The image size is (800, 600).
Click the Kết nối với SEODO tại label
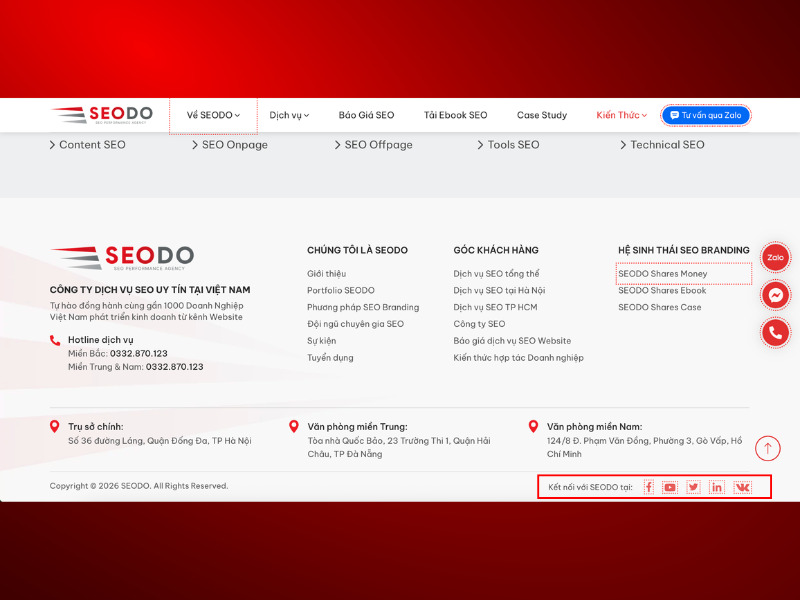coord(590,487)
